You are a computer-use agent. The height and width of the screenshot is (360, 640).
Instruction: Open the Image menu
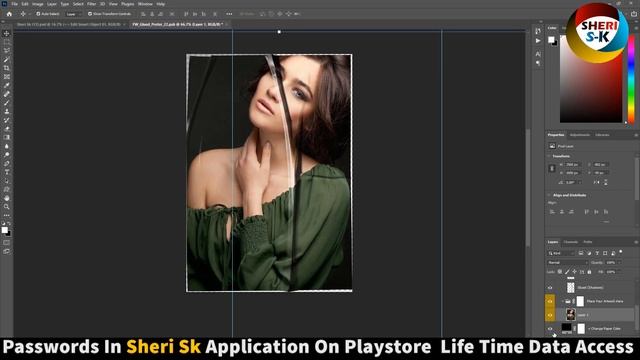point(38,4)
